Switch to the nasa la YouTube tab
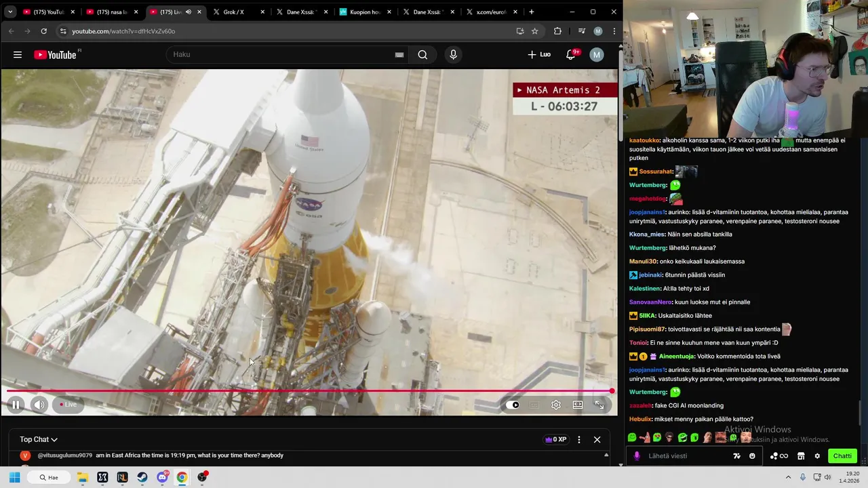 (111, 12)
